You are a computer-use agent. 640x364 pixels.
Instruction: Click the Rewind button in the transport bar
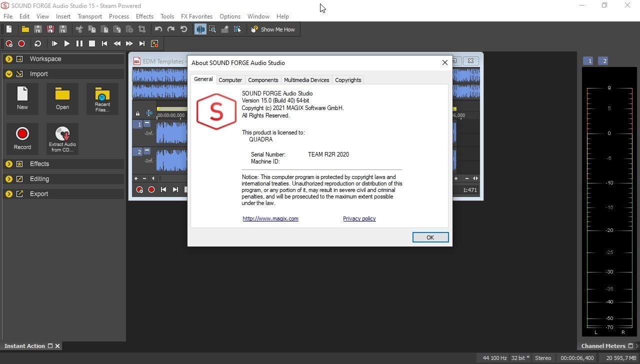[x=117, y=43]
